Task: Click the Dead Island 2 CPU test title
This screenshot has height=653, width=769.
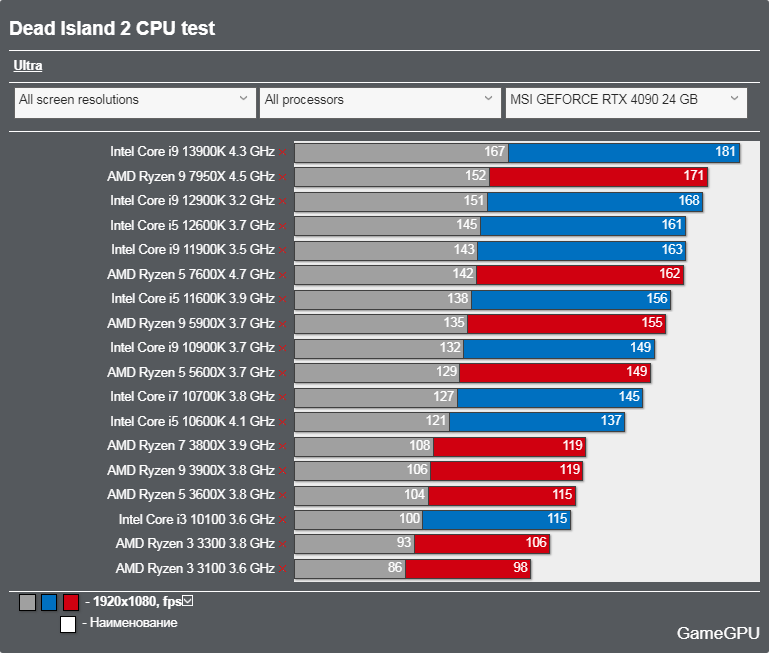Action: pyautogui.click(x=112, y=28)
